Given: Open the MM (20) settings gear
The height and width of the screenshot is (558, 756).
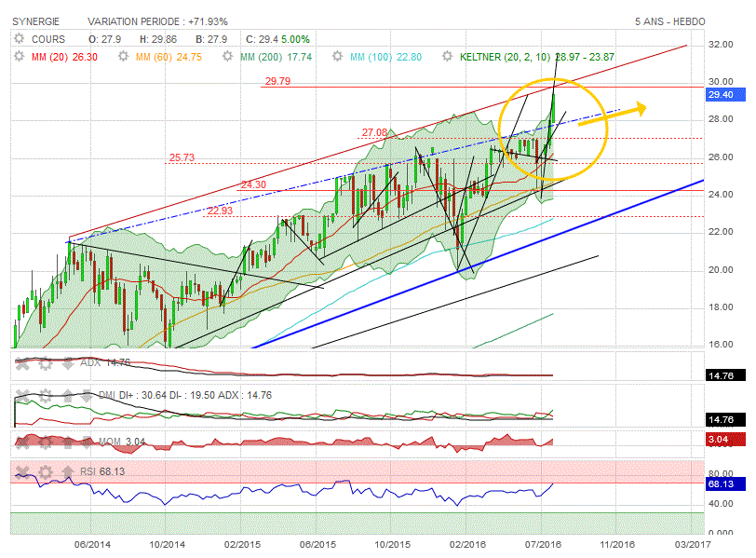Looking at the screenshot, I should (19, 57).
